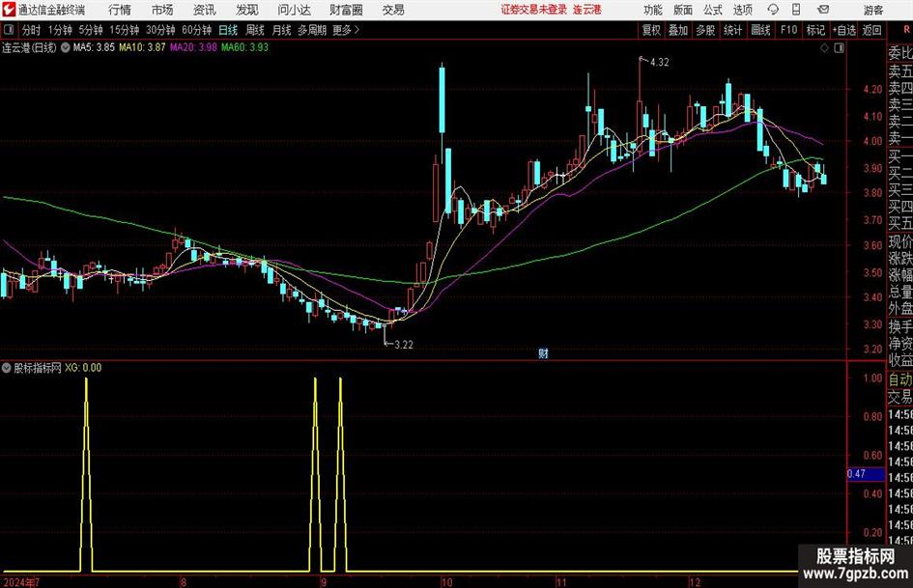
Task: Open the 选项 menu
Action: click(742, 10)
